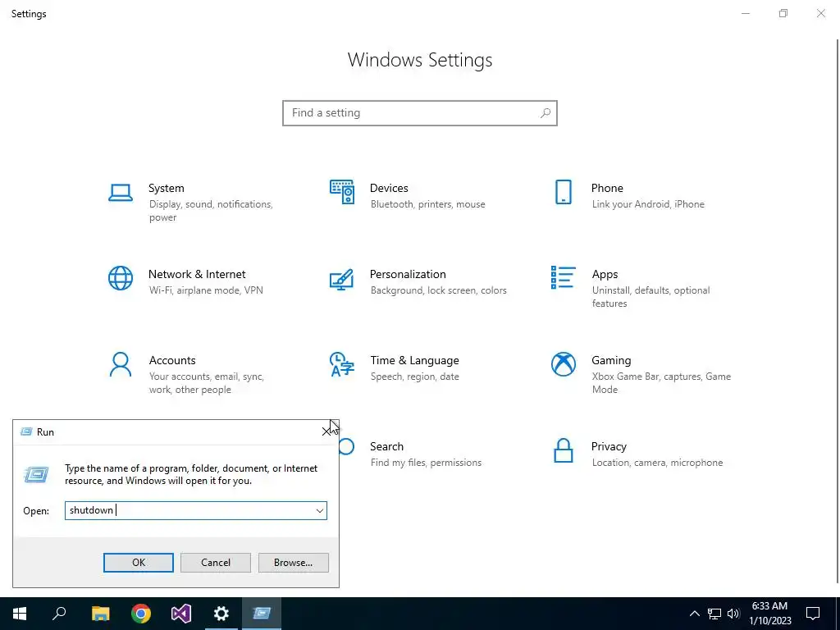840x630 pixels.
Task: Click 'Wi-Fi, airplane mode, VPN' description
Action: pos(206,290)
